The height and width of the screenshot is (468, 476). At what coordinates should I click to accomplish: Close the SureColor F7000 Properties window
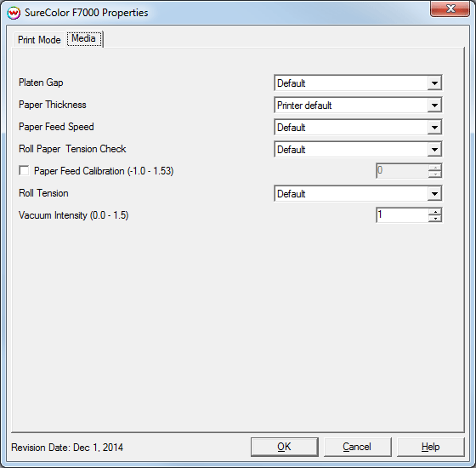pyautogui.click(x=450, y=9)
